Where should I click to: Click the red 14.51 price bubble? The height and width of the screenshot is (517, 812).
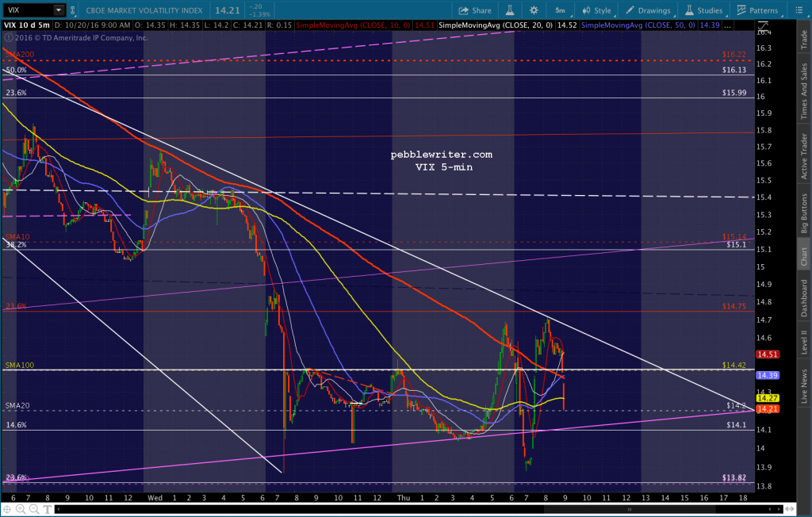point(768,354)
